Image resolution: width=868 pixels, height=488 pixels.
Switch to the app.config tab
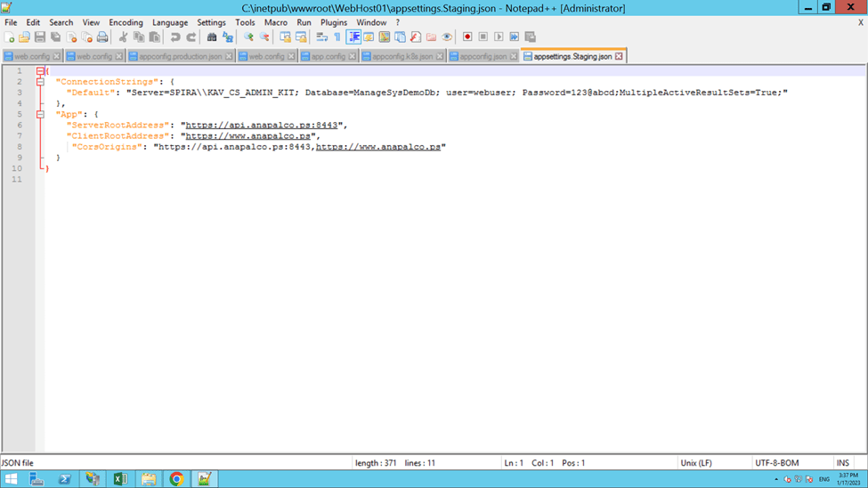(x=329, y=56)
